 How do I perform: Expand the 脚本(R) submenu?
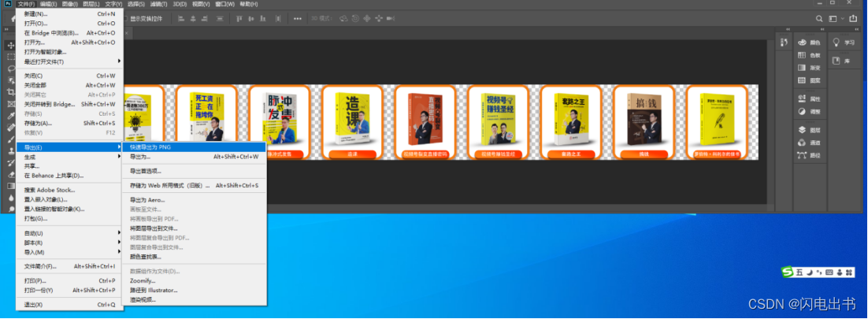(71, 243)
